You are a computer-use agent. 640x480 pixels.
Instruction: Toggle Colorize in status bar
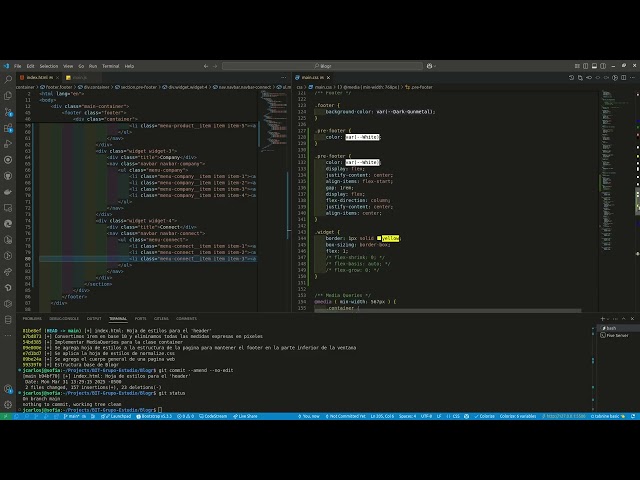484,416
